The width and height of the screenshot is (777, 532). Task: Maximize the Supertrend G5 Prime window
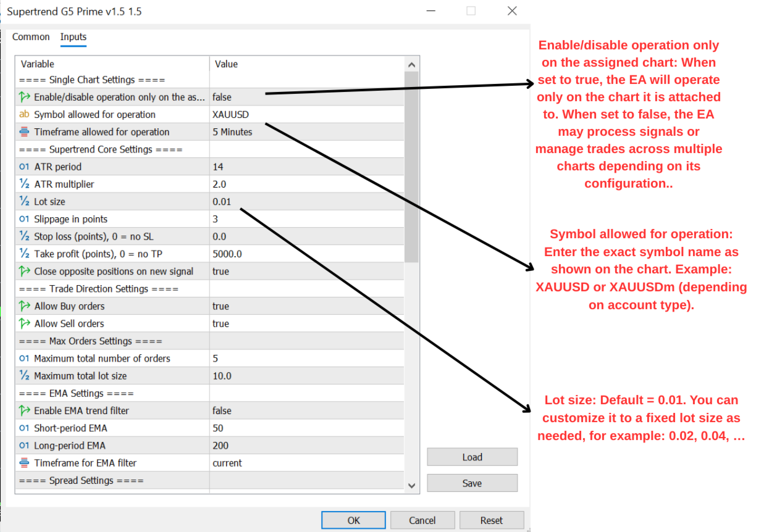click(x=471, y=11)
